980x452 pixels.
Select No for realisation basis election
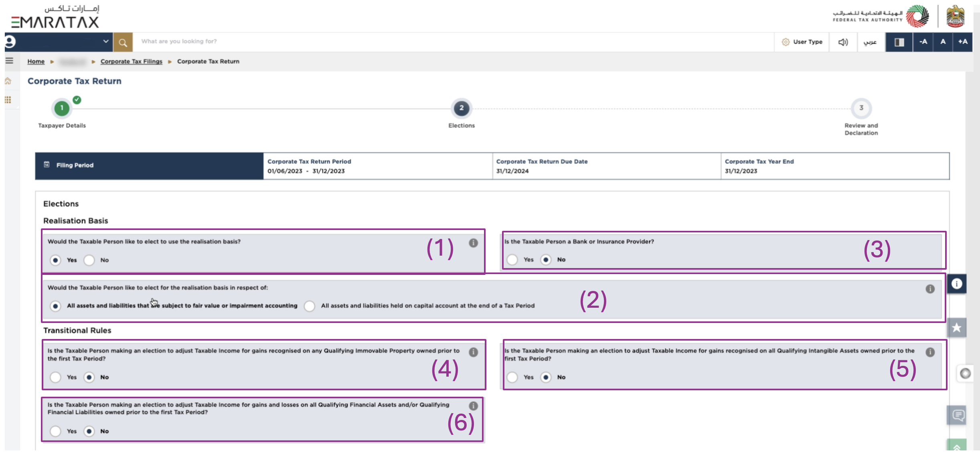[89, 260]
